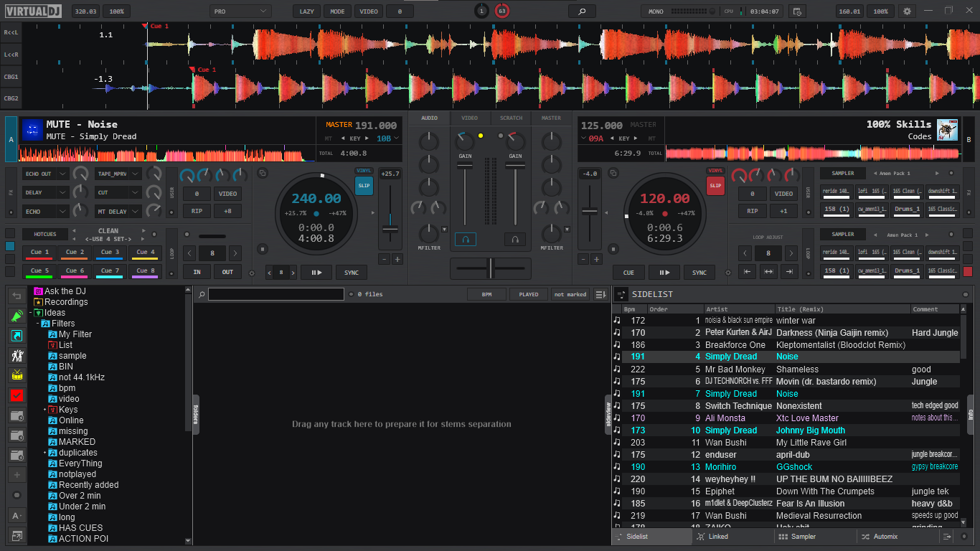Toggle deck A VINYL mode
Screen dimensions: 980x551
click(x=364, y=171)
